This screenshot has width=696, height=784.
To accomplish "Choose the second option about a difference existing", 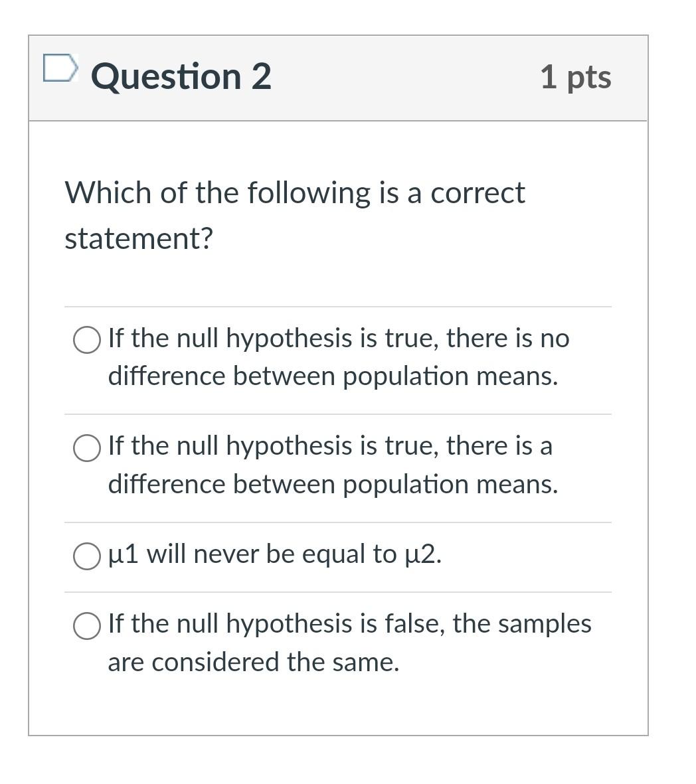I will pos(86,449).
